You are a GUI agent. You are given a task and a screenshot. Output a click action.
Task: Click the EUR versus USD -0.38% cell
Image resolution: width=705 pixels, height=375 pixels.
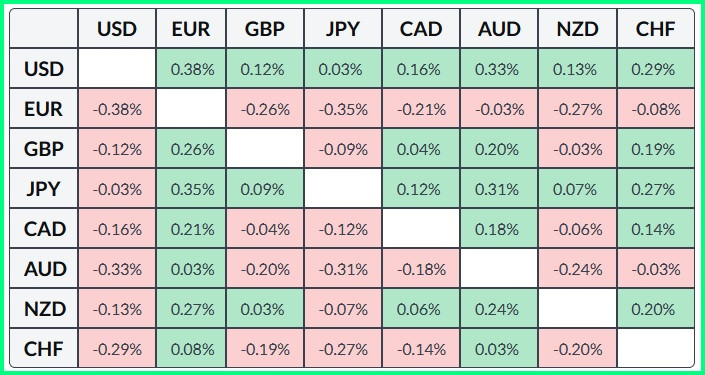(x=117, y=109)
